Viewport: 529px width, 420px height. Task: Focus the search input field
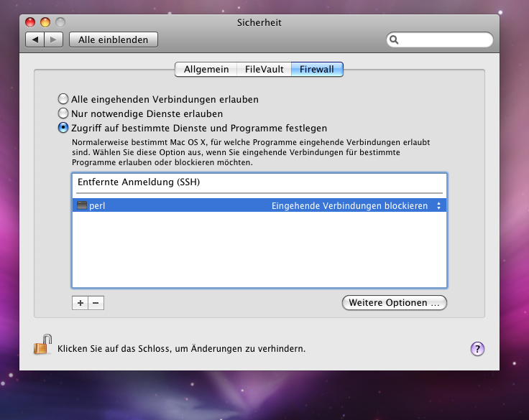(440, 39)
